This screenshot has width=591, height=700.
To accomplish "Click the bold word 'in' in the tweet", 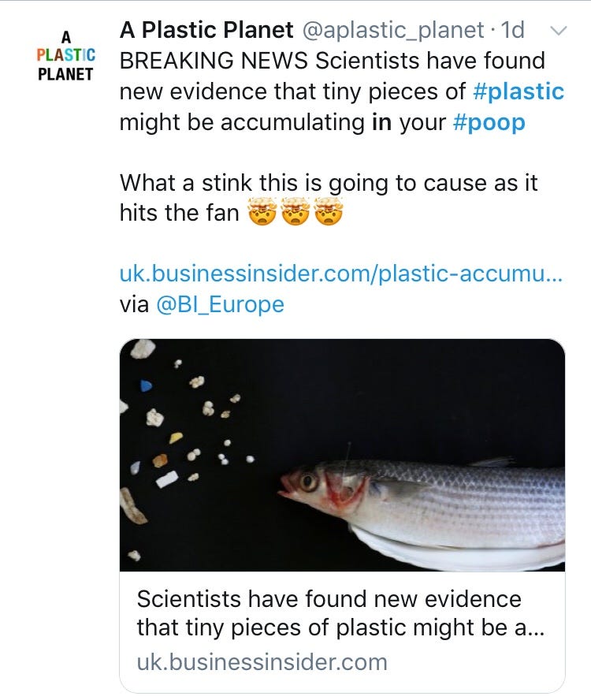I will point(381,123).
